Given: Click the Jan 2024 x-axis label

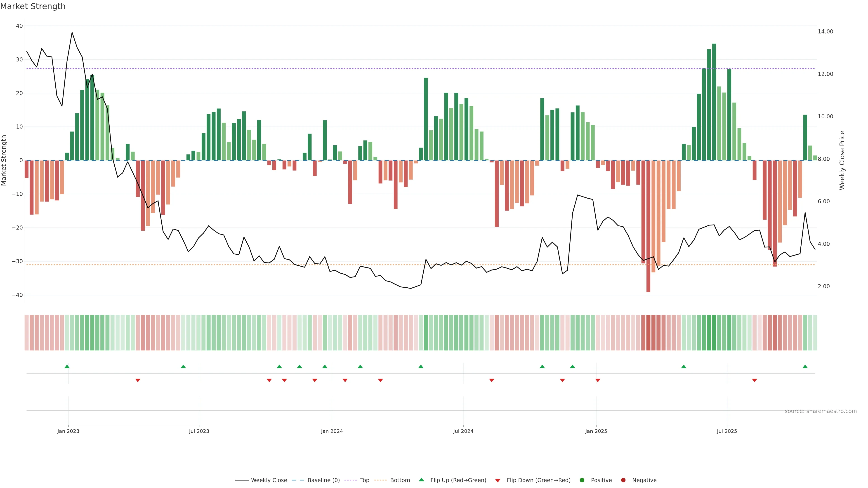Looking at the screenshot, I should 332,431.
